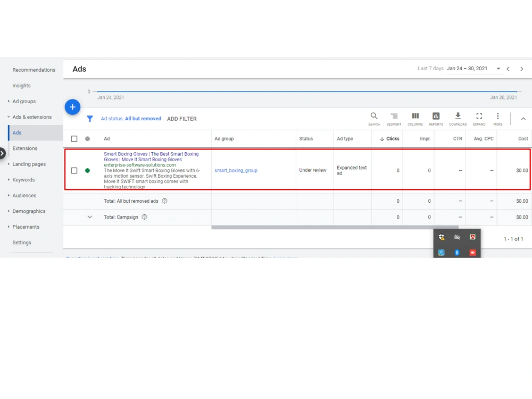Go to the next date range
Viewport: 532px width, 399px height.
(522, 69)
